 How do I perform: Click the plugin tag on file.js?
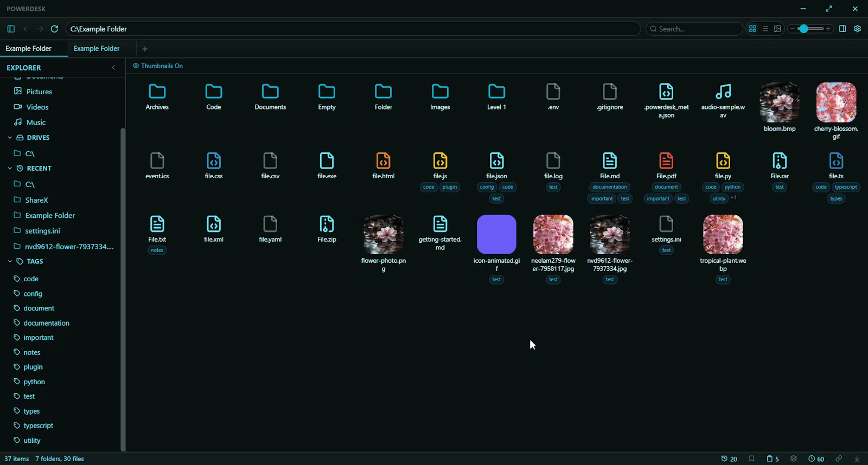[x=450, y=187]
